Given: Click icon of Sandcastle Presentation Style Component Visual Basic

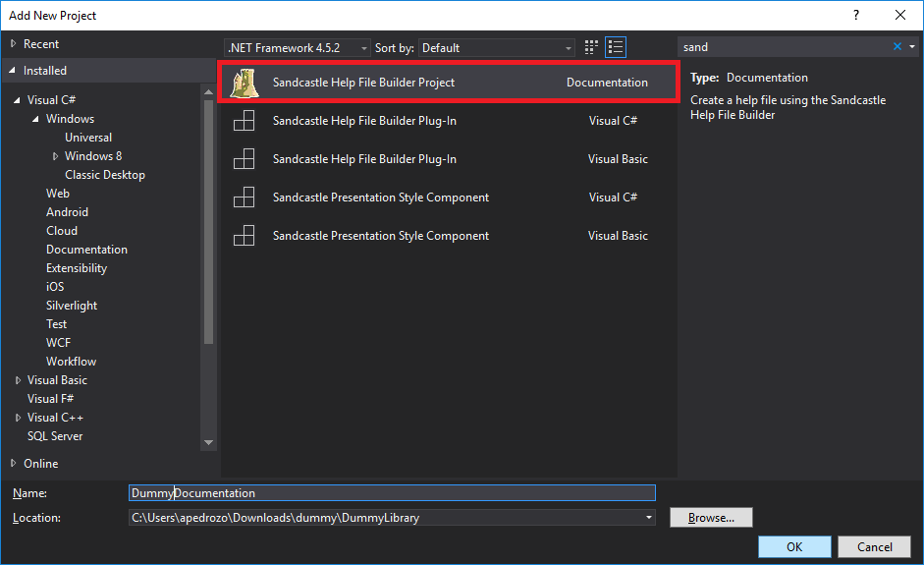Looking at the screenshot, I should [x=244, y=236].
